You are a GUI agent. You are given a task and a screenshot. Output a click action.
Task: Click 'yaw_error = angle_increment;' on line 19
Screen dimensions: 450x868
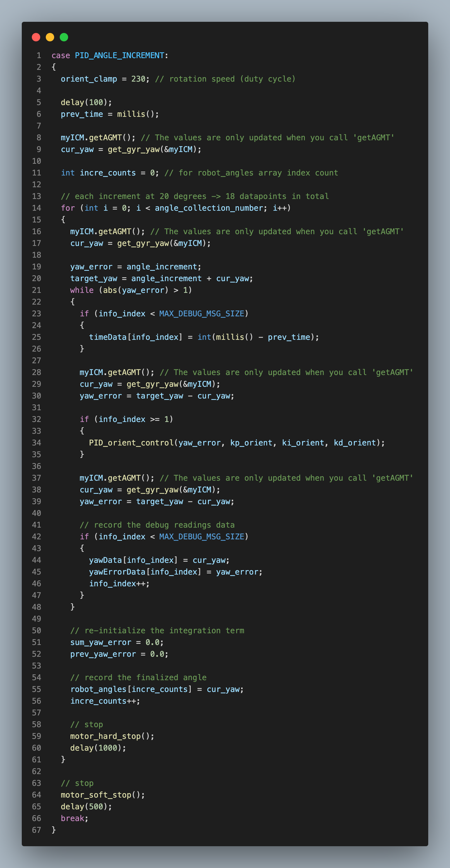pos(136,267)
